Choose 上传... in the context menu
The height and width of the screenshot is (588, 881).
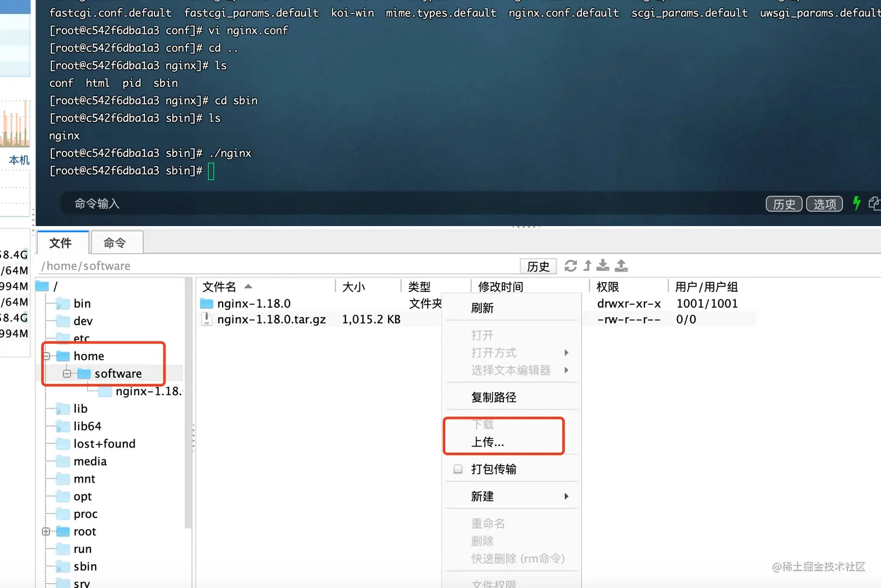click(x=488, y=442)
